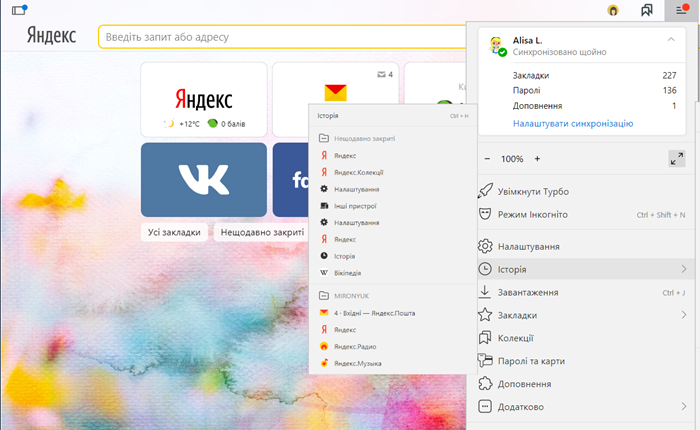
Task: Click the extensions puzzle icon
Action: click(485, 384)
